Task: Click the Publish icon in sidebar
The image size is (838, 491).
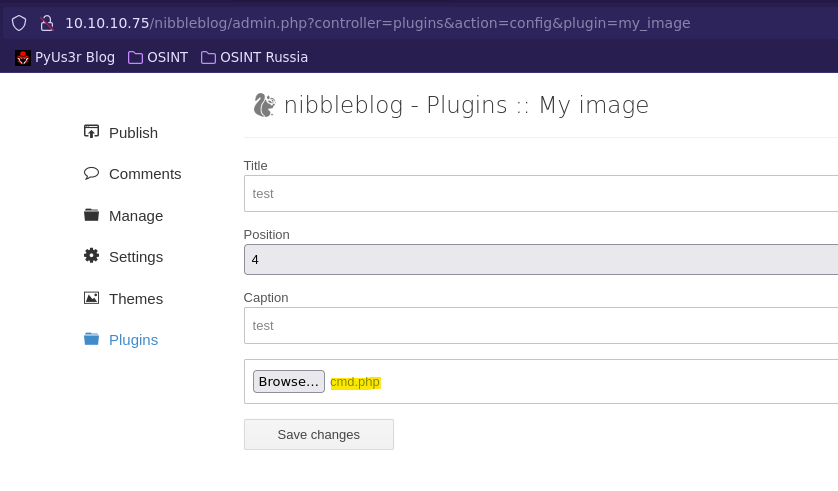Action: [x=91, y=131]
